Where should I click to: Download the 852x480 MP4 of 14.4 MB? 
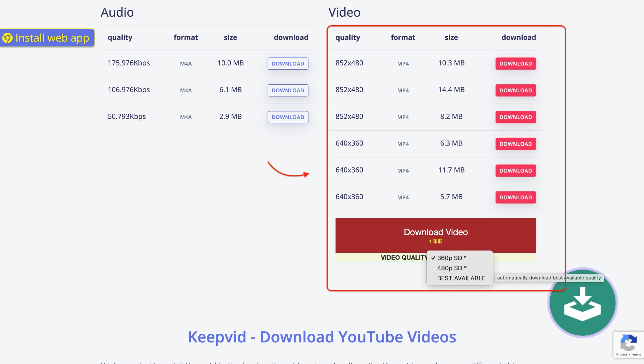[516, 90]
